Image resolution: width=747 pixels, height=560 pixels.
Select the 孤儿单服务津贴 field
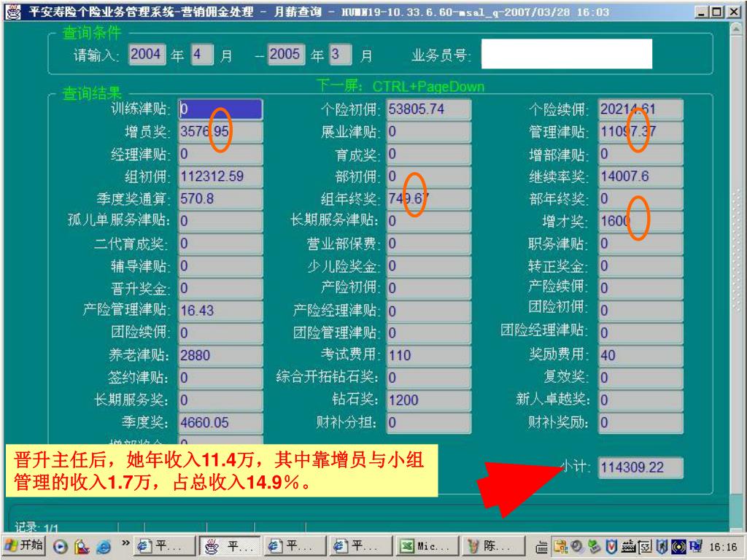coord(220,222)
